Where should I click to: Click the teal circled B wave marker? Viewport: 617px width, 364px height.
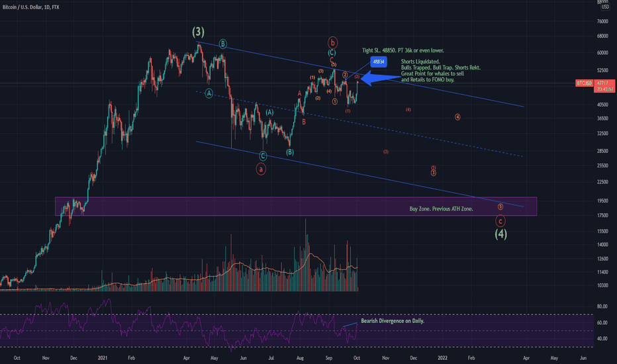[222, 44]
